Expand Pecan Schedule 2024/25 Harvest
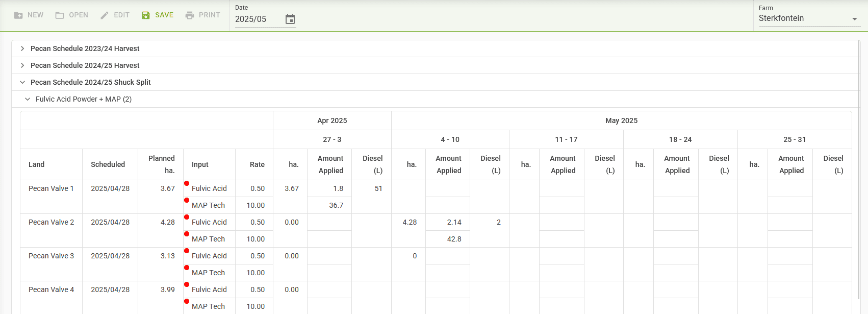 (x=22, y=65)
